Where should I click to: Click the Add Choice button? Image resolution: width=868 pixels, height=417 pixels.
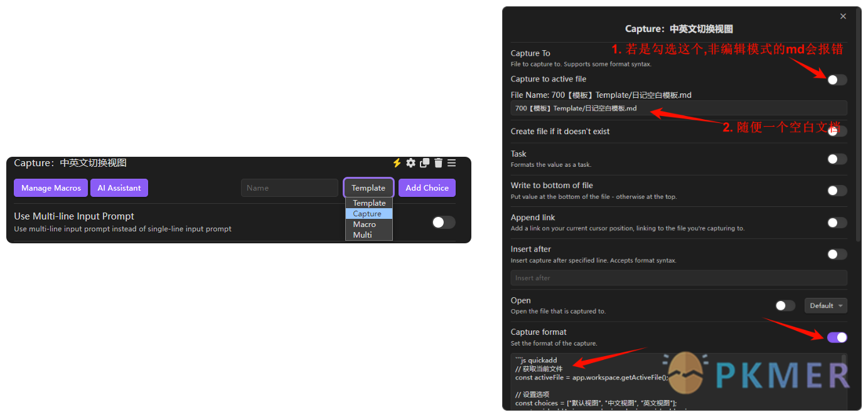427,188
